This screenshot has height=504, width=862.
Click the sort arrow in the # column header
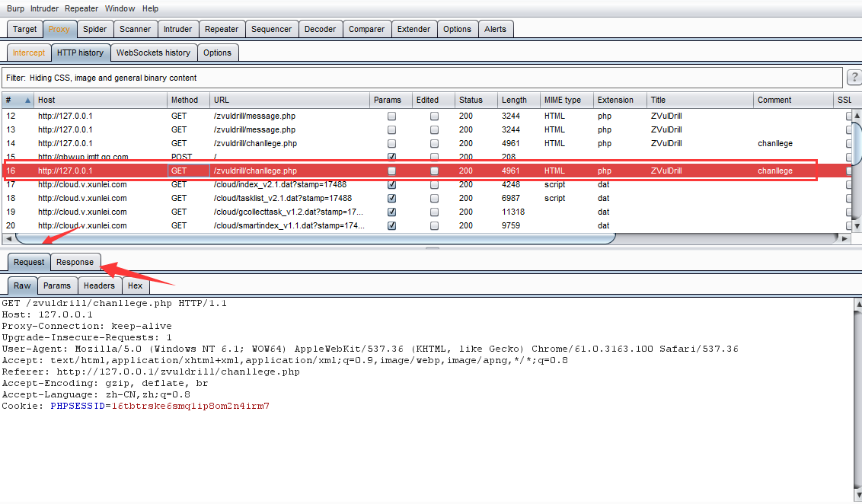coord(27,100)
